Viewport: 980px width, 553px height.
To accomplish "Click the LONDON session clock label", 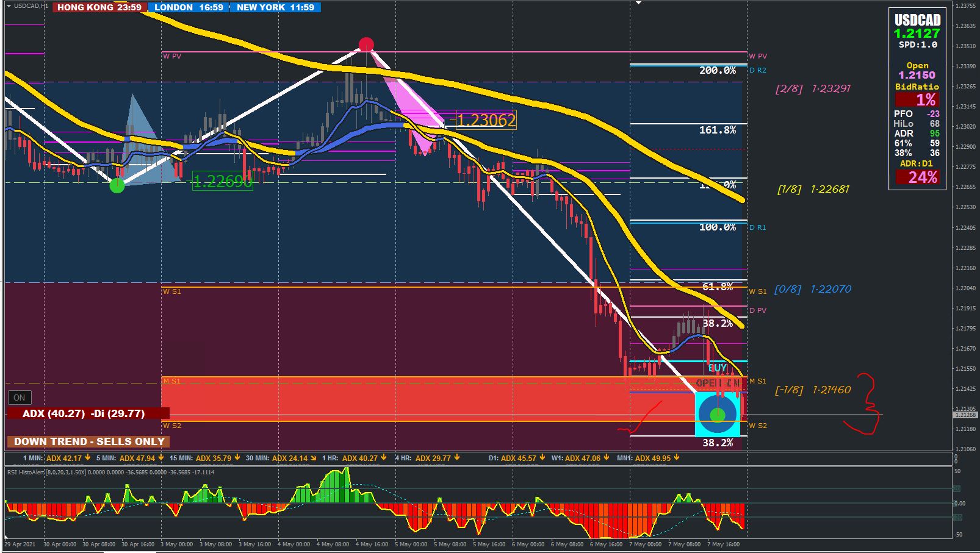I will tap(189, 7).
